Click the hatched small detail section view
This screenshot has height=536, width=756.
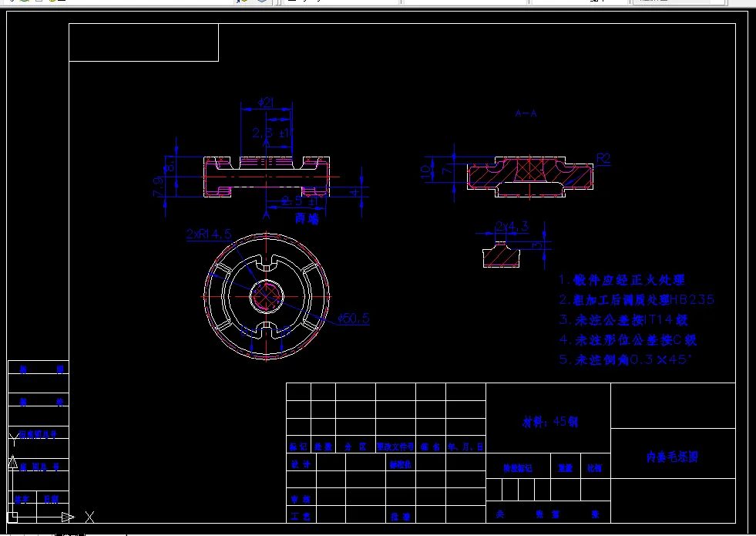coord(501,256)
